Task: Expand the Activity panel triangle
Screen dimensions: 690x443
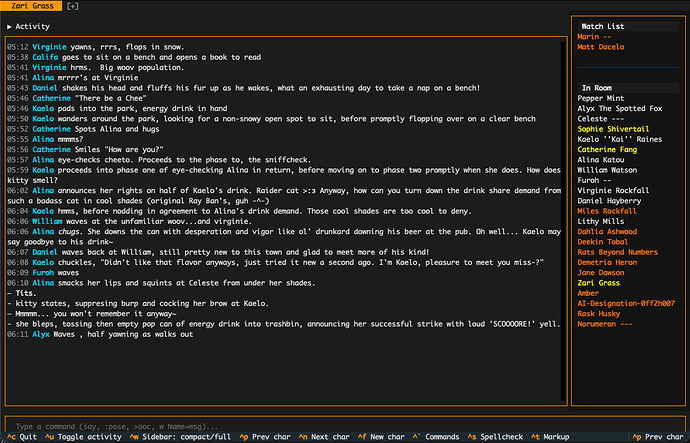Action: (9, 26)
